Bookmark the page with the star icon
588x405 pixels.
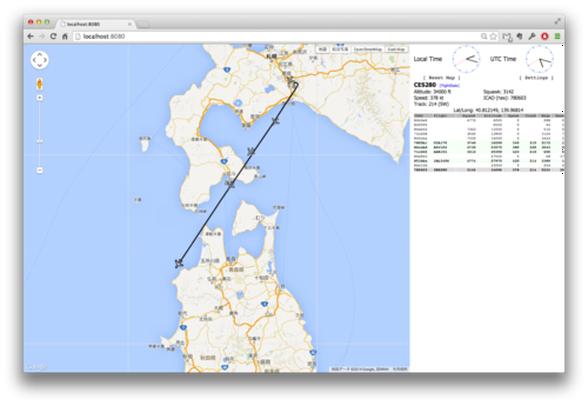coord(494,36)
